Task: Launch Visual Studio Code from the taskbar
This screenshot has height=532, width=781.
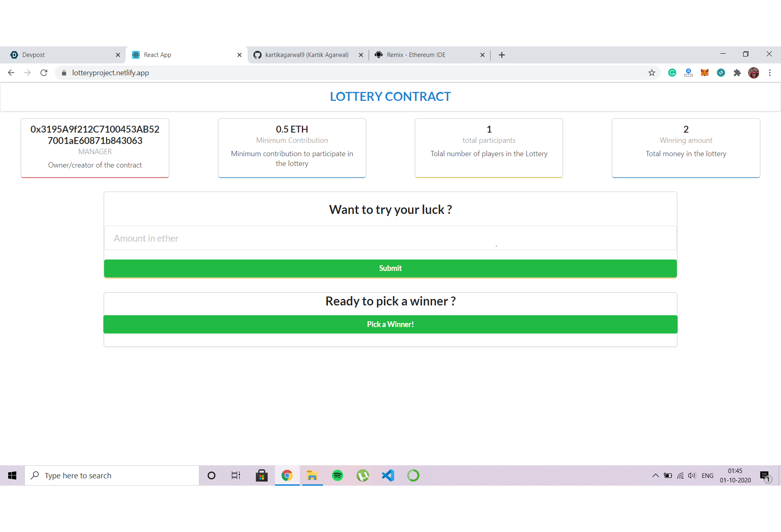Action: click(388, 475)
